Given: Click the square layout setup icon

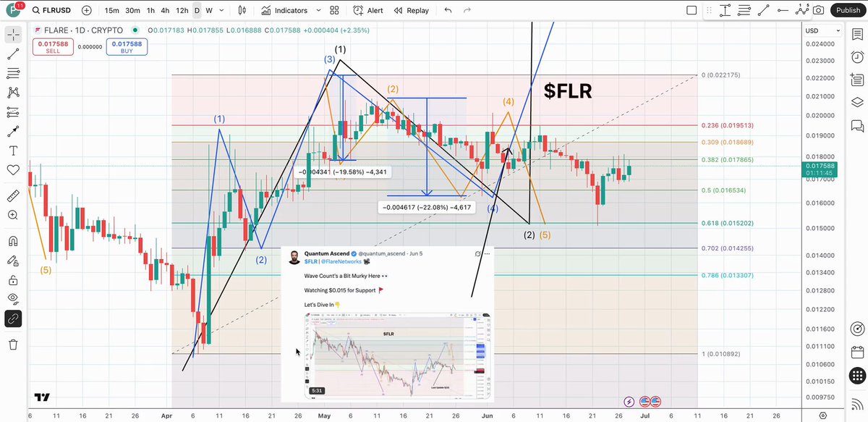Looking at the screenshot, I should 692,10.
